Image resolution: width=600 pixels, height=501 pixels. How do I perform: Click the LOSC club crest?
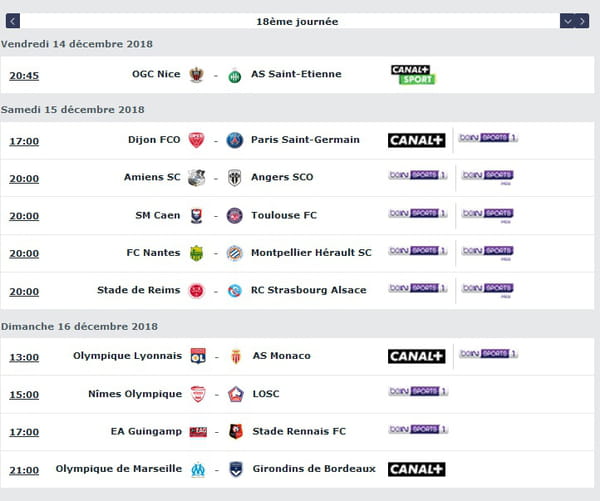(236, 394)
